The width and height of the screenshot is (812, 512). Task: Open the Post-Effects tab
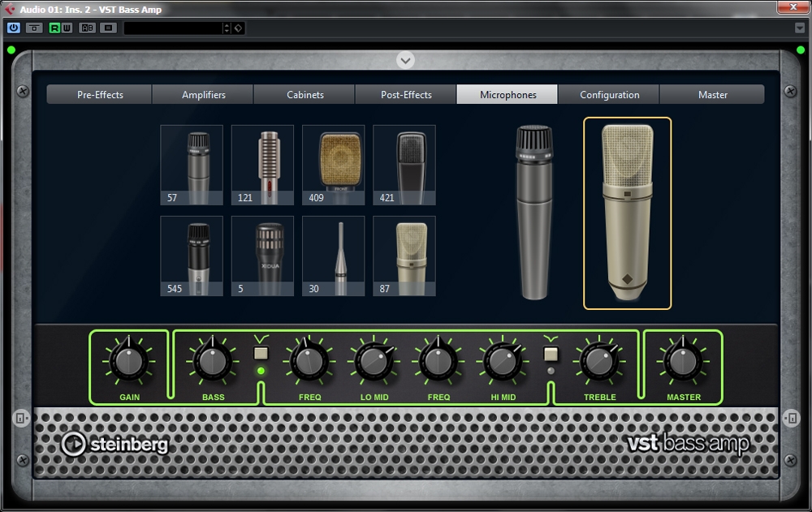coord(406,95)
